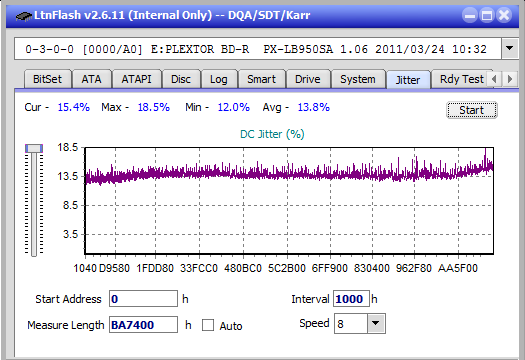Expand the drive selection dropdown
Image resolution: width=525 pixels, height=360 pixels.
pos(510,49)
